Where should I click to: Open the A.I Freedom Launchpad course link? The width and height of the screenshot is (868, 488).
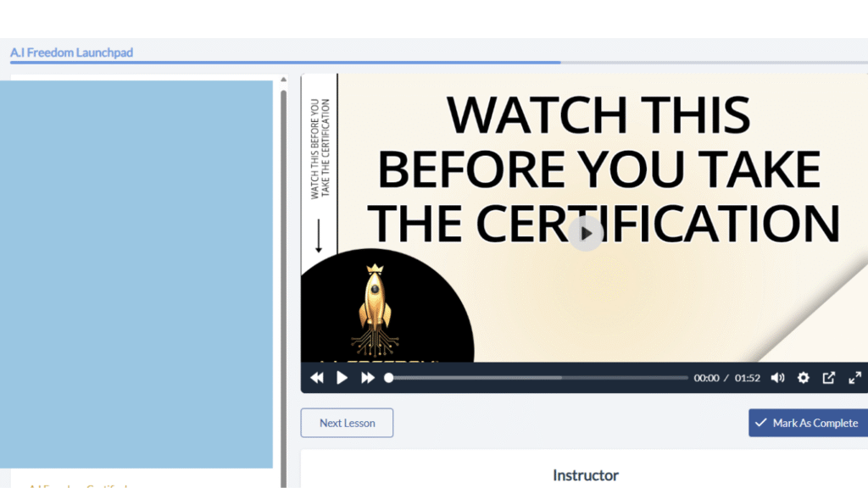tap(71, 53)
